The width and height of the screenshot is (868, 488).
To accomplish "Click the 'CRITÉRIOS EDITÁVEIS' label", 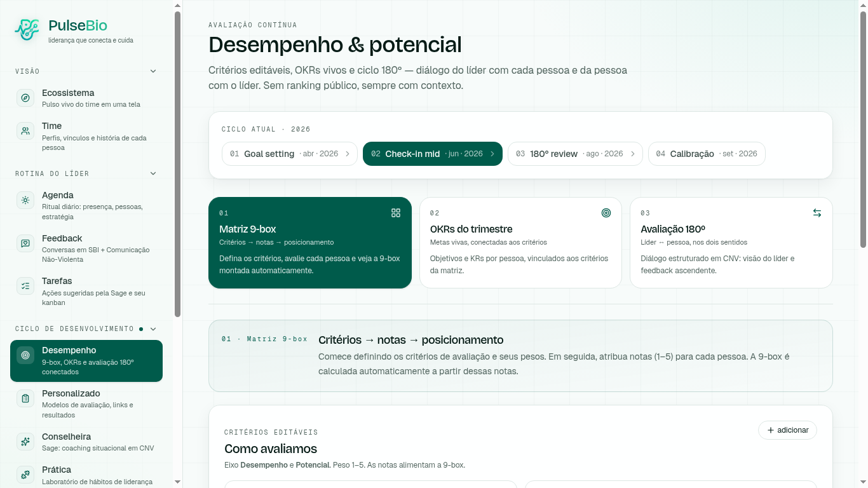I will point(271,432).
